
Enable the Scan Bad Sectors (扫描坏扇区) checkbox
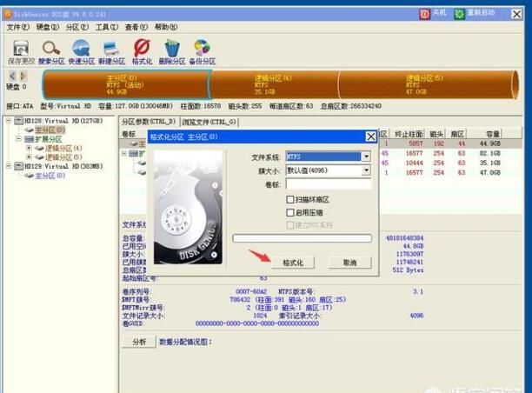[x=291, y=199]
